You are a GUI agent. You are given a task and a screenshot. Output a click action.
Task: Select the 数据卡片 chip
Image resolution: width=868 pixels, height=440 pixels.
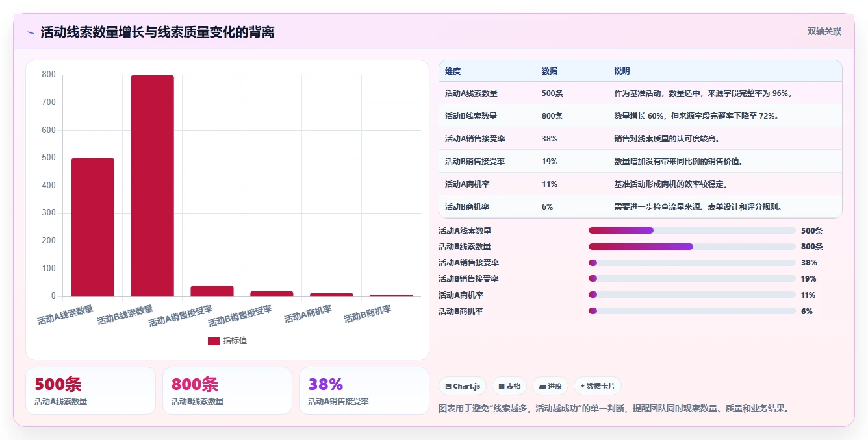click(598, 386)
